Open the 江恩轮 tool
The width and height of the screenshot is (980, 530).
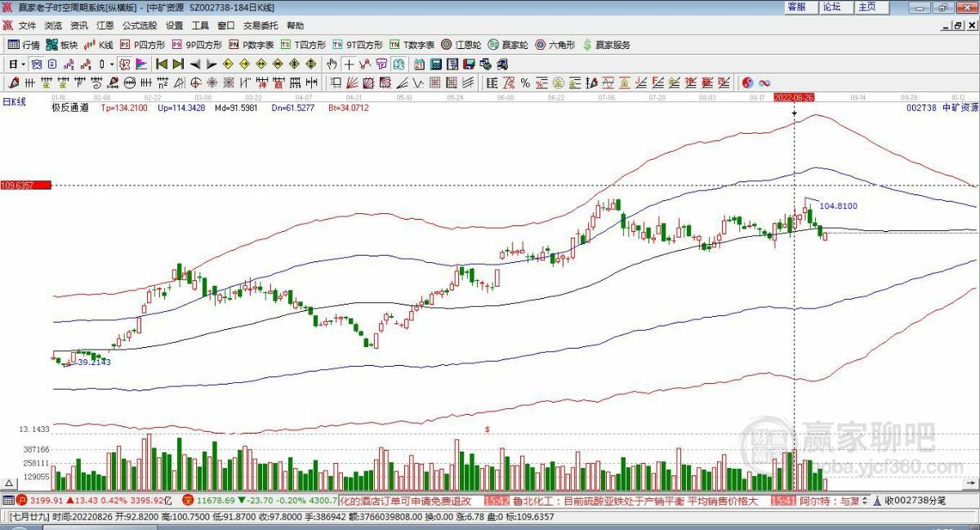[462, 45]
